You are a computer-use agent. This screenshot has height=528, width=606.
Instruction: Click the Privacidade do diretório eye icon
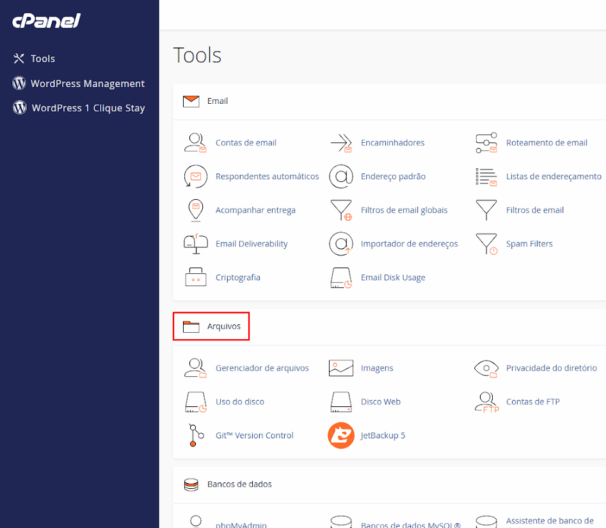coord(486,368)
